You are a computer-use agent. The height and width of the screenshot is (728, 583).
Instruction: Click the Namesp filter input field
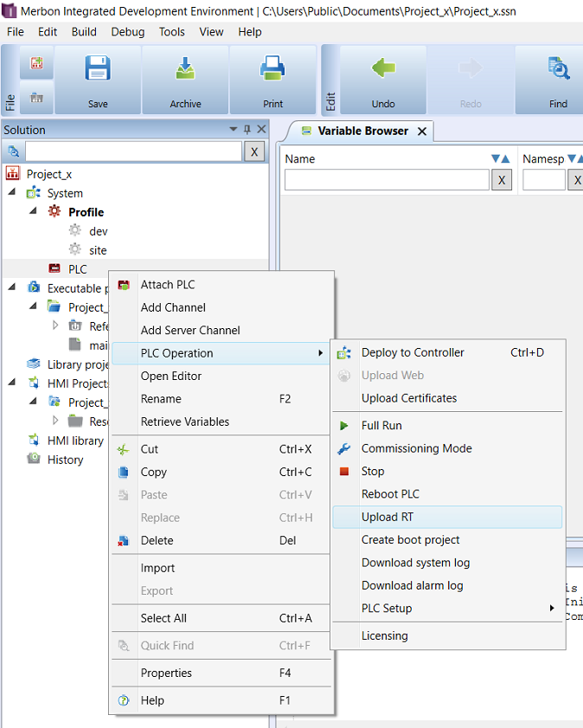(x=544, y=180)
